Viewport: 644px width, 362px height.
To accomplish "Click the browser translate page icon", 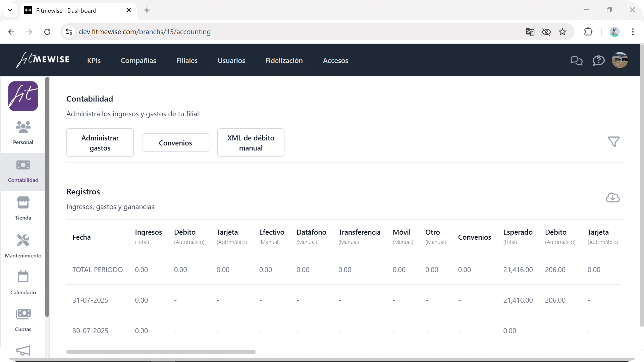I will click(530, 32).
